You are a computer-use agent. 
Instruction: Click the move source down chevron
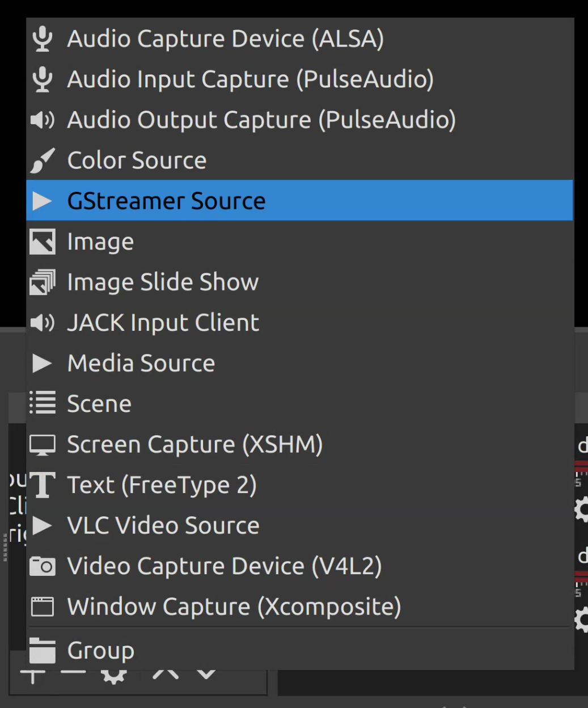205,675
